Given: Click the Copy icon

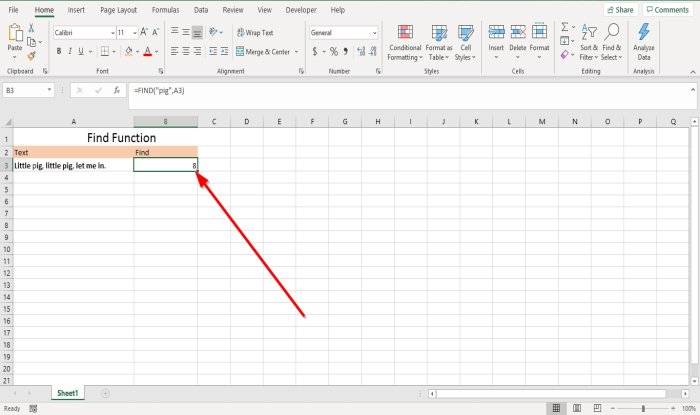Looking at the screenshot, I should [x=31, y=42].
